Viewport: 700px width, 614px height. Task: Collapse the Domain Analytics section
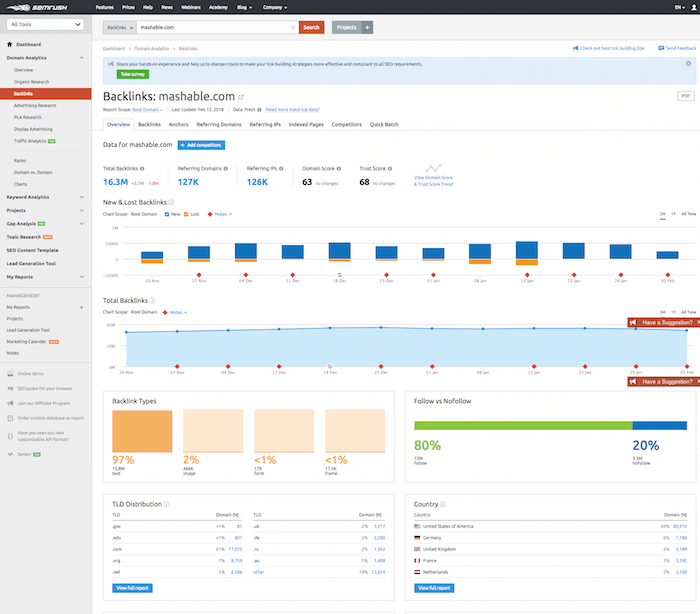click(82, 58)
